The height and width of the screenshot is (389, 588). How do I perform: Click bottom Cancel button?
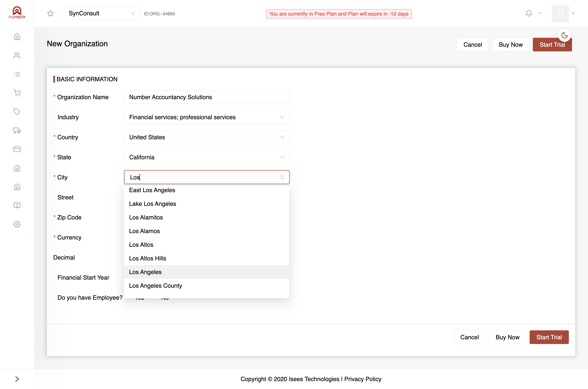coord(469,337)
